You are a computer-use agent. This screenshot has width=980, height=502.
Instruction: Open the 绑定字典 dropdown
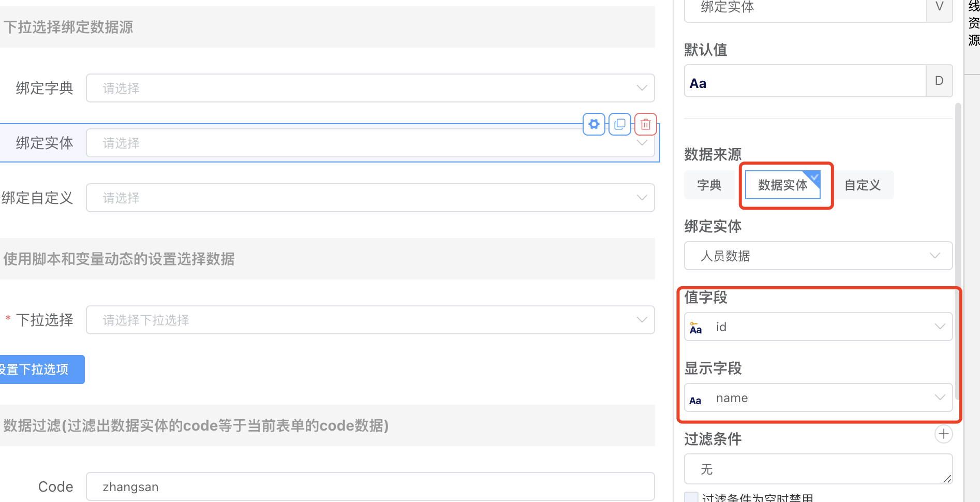tap(370, 88)
